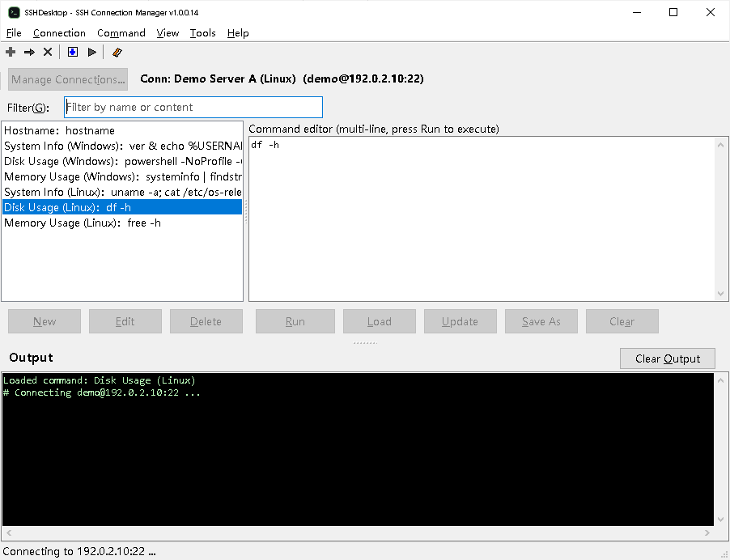This screenshot has width=730, height=560.
Task: Open the Connection menu
Action: pyautogui.click(x=59, y=33)
